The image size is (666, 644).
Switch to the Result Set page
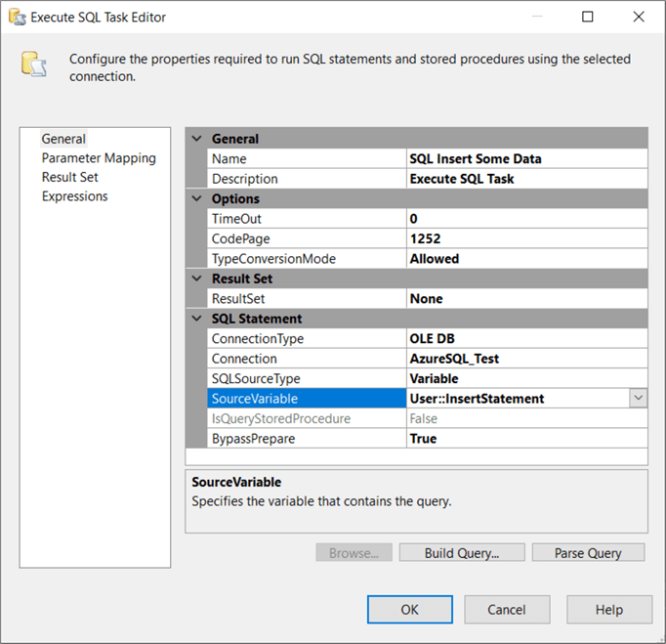coord(69,177)
